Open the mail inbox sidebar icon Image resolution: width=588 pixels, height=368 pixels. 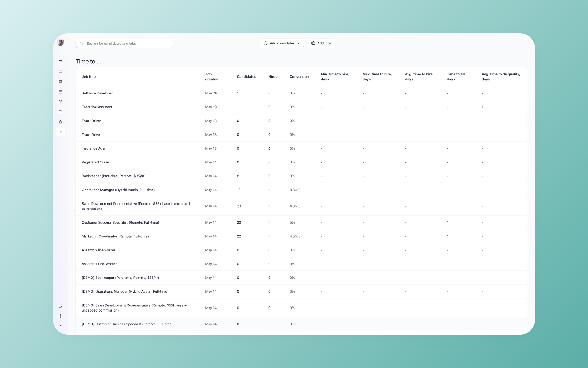point(60,82)
